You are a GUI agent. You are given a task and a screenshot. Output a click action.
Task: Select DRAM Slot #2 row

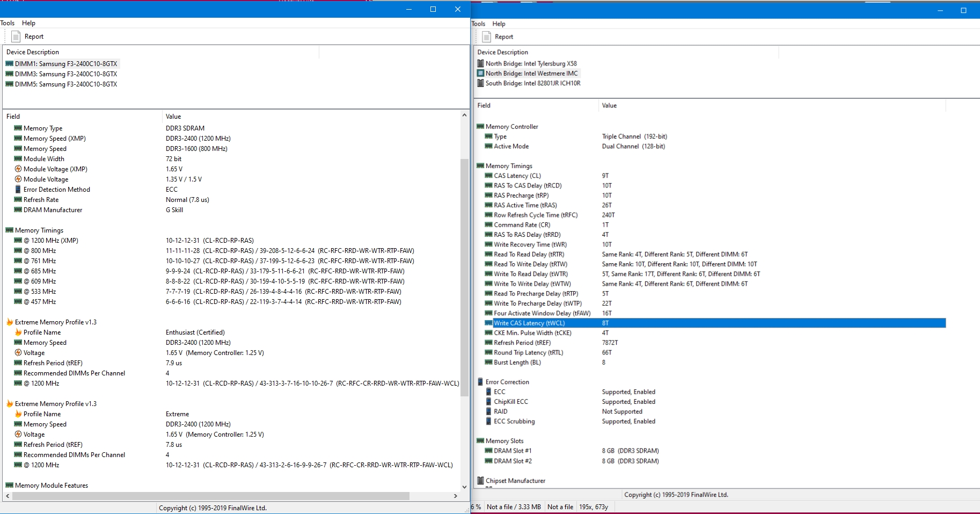click(715, 461)
